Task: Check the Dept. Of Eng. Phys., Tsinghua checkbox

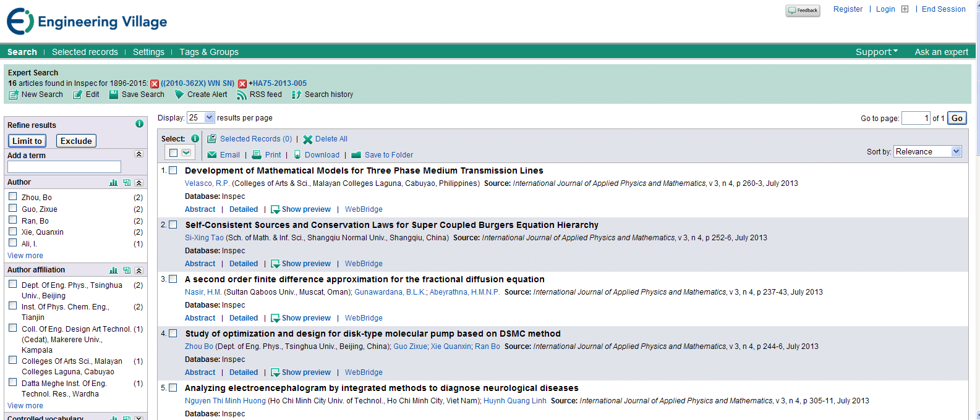Action: point(12,284)
